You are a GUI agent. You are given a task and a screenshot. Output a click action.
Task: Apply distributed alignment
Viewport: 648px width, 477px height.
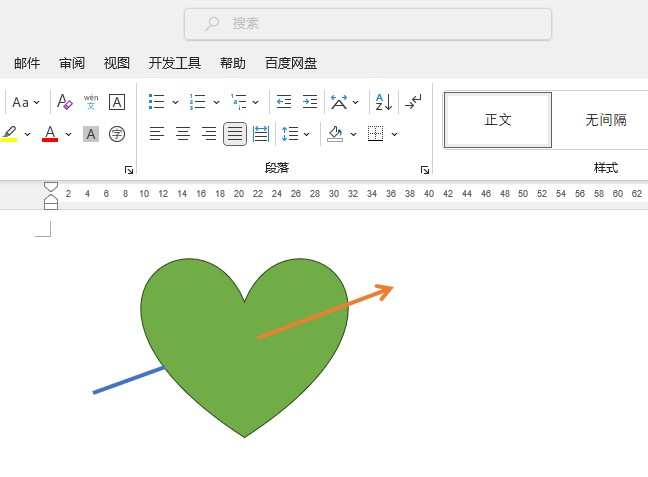pos(261,134)
